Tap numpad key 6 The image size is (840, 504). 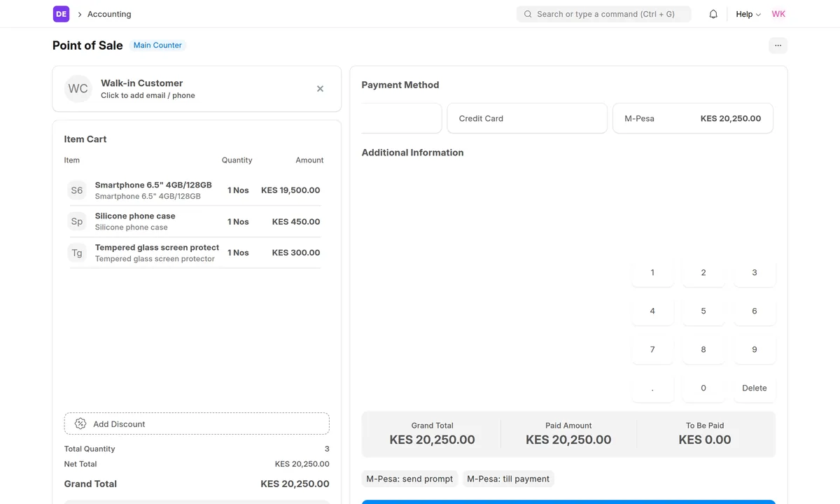click(755, 311)
